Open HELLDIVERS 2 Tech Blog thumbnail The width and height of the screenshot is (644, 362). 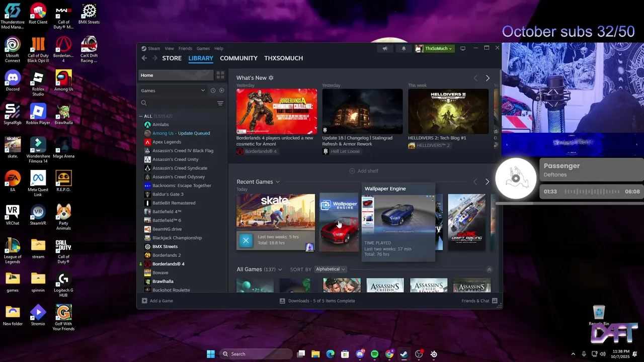click(x=448, y=112)
